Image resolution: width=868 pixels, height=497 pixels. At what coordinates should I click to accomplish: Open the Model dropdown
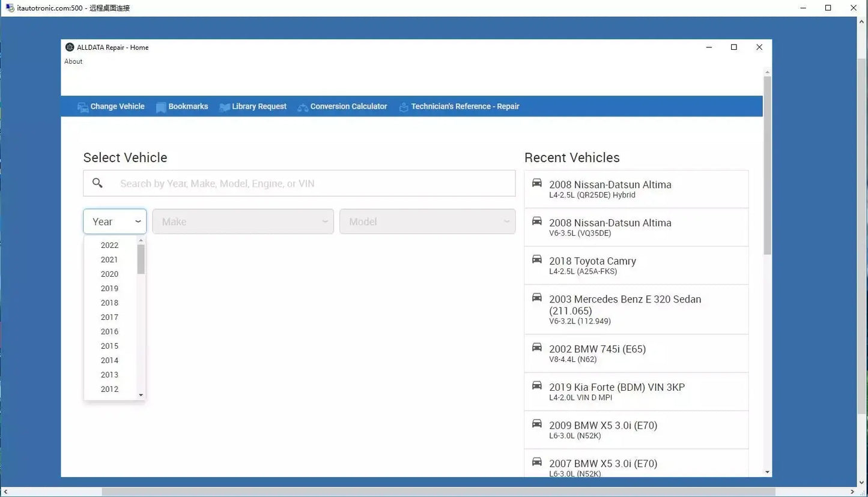point(427,221)
